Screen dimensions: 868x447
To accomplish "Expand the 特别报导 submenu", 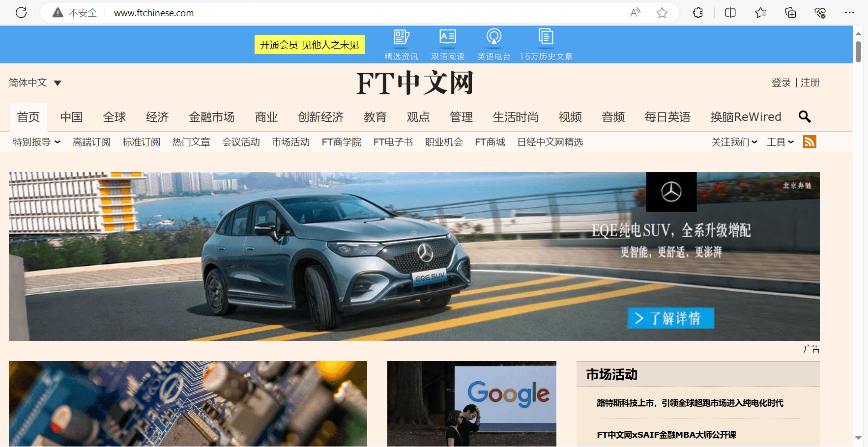I will 37,142.
